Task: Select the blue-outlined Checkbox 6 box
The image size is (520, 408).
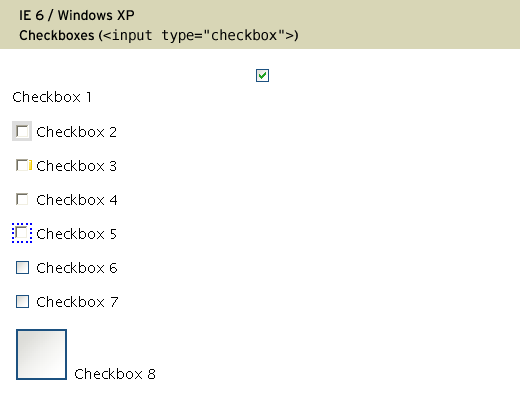Action: (22, 268)
